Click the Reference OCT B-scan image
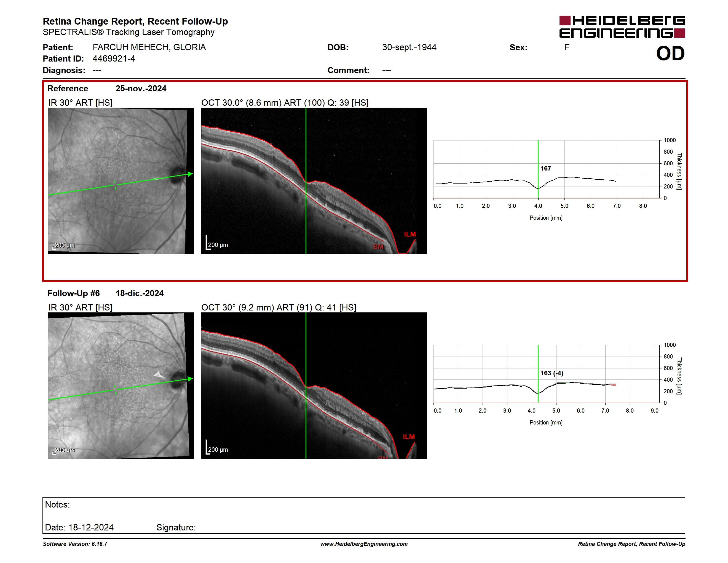Viewport: 728px width, 563px height. (x=314, y=181)
